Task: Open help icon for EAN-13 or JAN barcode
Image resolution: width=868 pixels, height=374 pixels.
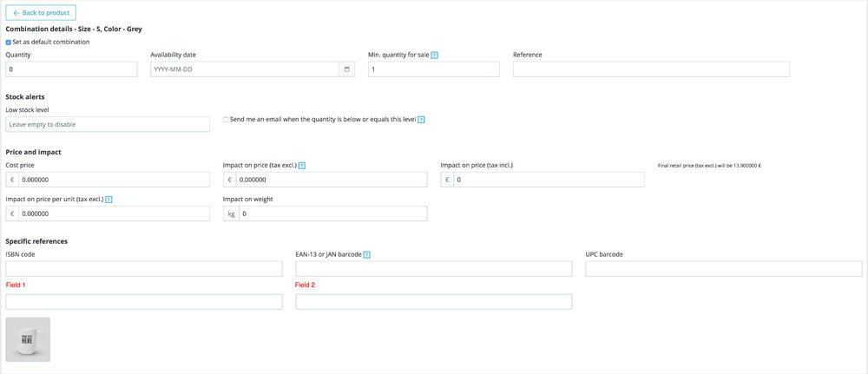Action: coord(367,254)
